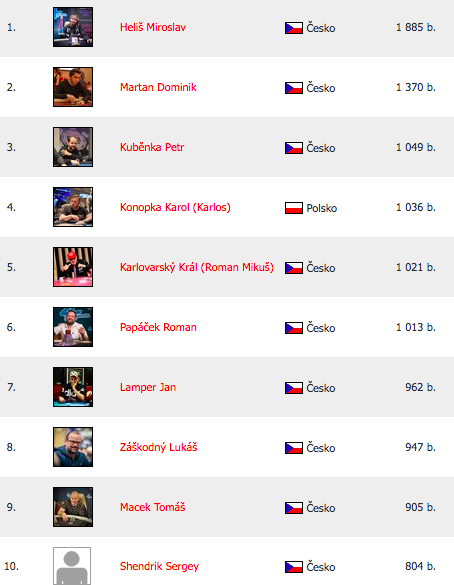
Task: Open Záškodný Lukáš profile link
Action: (x=158, y=447)
